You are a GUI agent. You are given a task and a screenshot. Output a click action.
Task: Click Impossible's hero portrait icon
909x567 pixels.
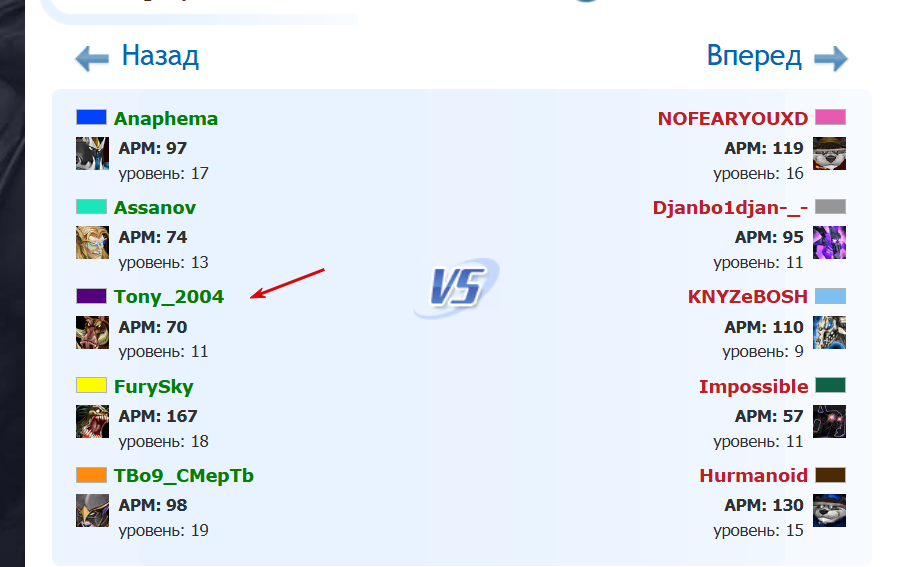[x=829, y=421]
